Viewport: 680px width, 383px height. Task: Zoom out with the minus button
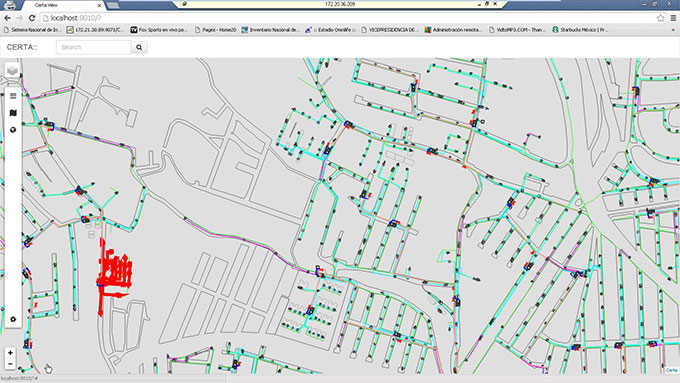[x=10, y=364]
